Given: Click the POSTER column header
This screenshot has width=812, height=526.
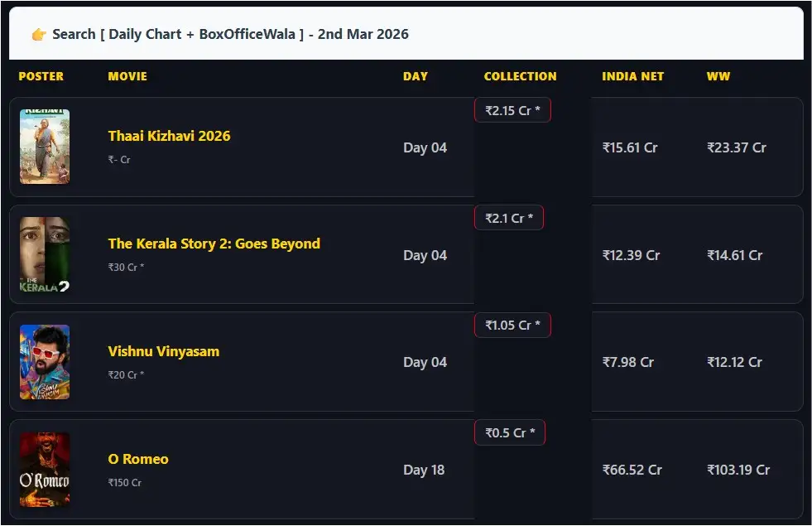Looking at the screenshot, I should coord(41,76).
